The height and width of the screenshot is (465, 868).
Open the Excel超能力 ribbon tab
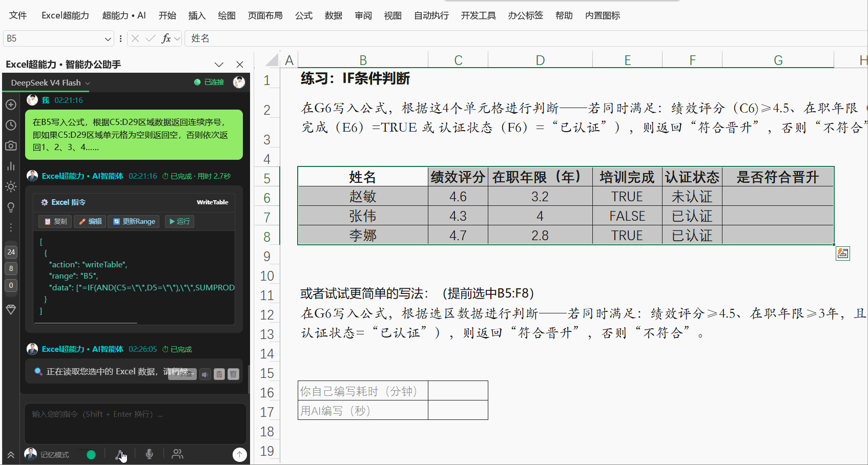point(65,15)
